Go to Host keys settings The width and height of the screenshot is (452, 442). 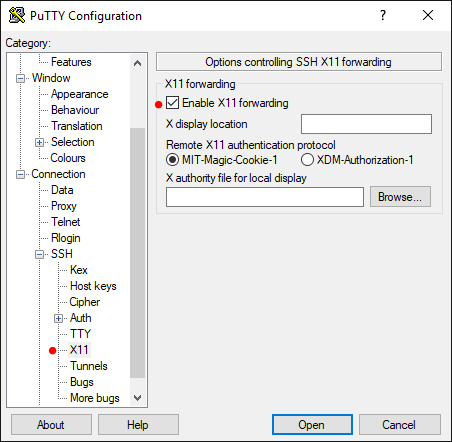click(93, 286)
